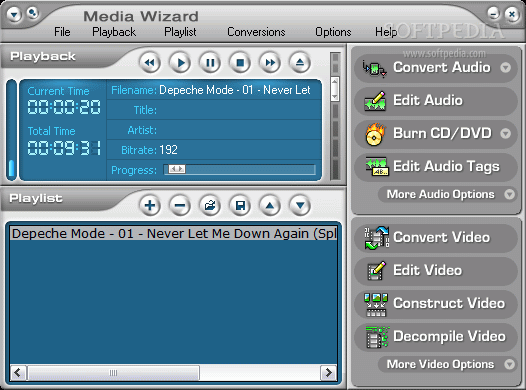Move playlist item up with the up arrow
The image size is (526, 390).
(x=270, y=205)
